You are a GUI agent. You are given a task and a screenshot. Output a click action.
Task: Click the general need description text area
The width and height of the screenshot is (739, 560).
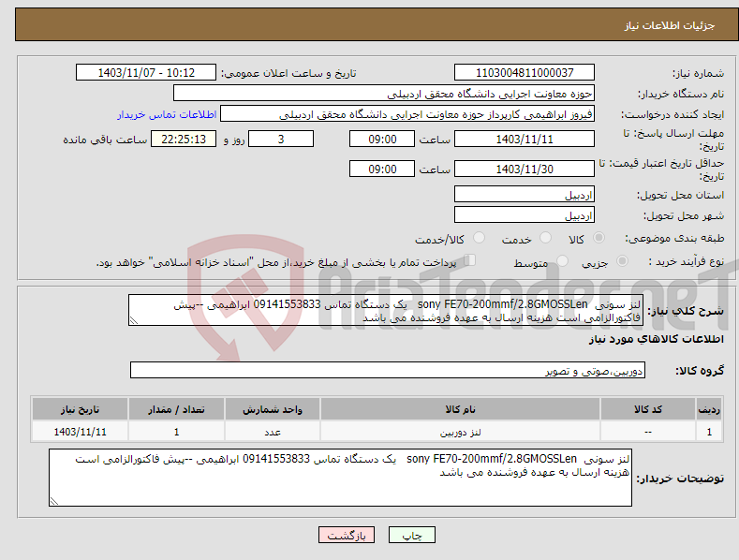386,310
